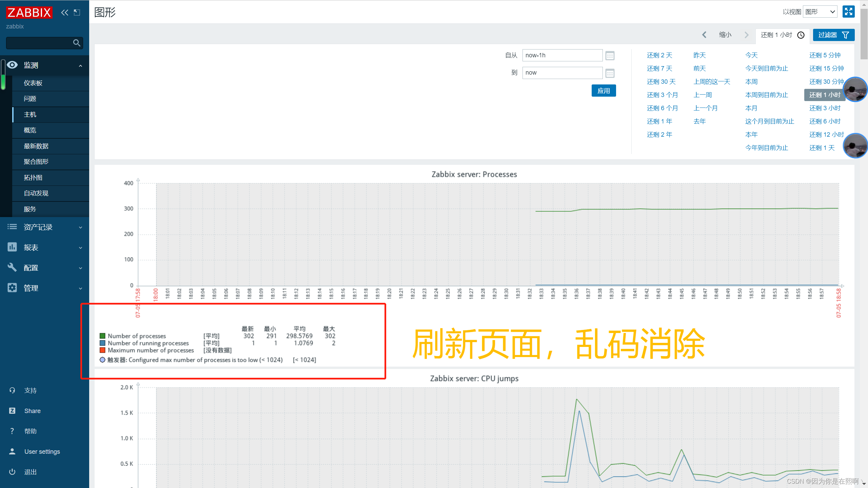Click blue Number of running processes swatch

click(102, 343)
